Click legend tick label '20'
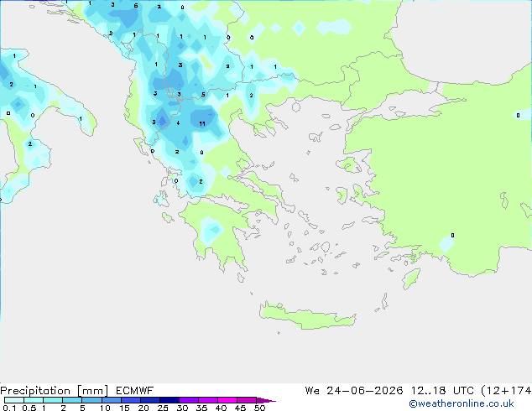The image size is (532, 411). [x=143, y=408]
